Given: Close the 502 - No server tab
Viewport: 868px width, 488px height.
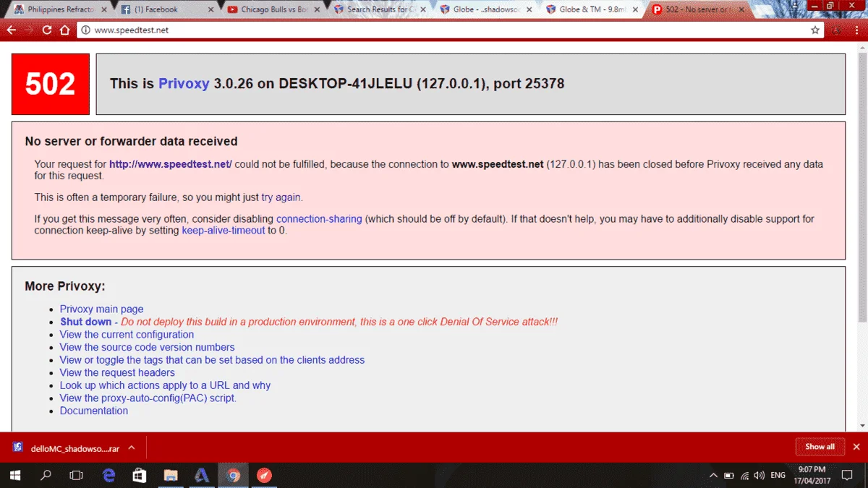Looking at the screenshot, I should (x=742, y=10).
